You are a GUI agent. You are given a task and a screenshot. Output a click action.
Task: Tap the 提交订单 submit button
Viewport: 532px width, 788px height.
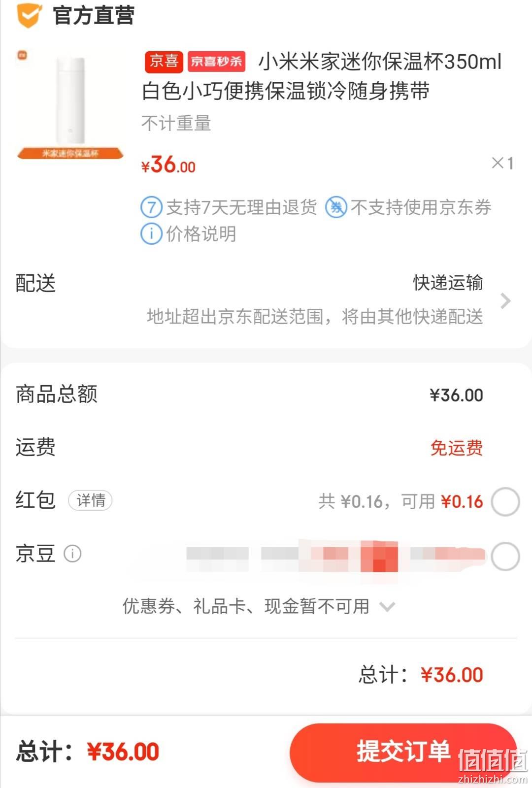click(403, 752)
